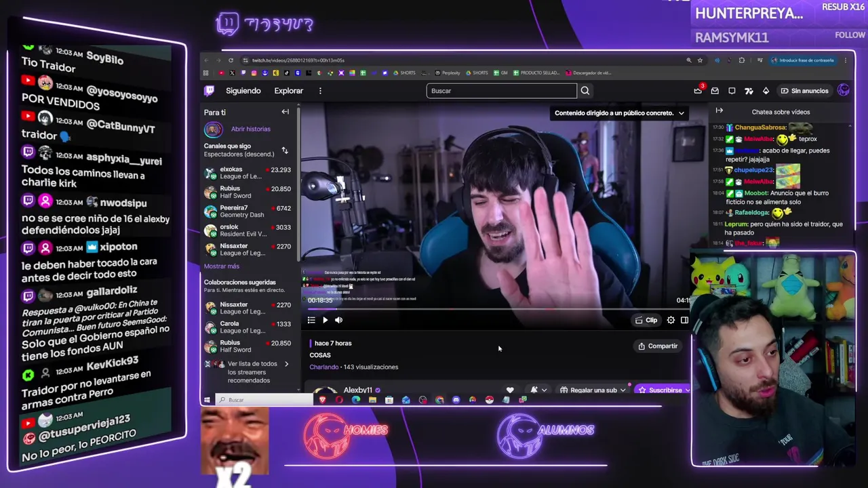Expand Suscribirse options arrow
868x488 pixels.
pos(686,390)
